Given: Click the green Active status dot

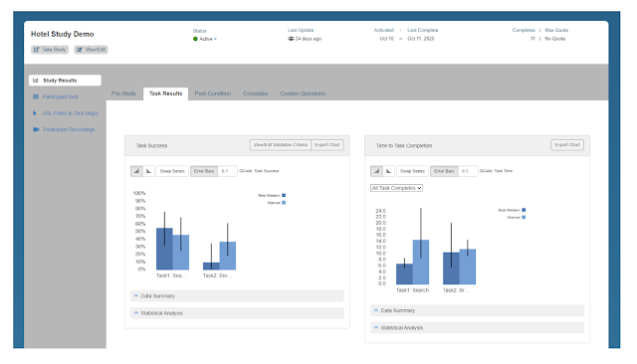Looking at the screenshot, I should [x=195, y=39].
